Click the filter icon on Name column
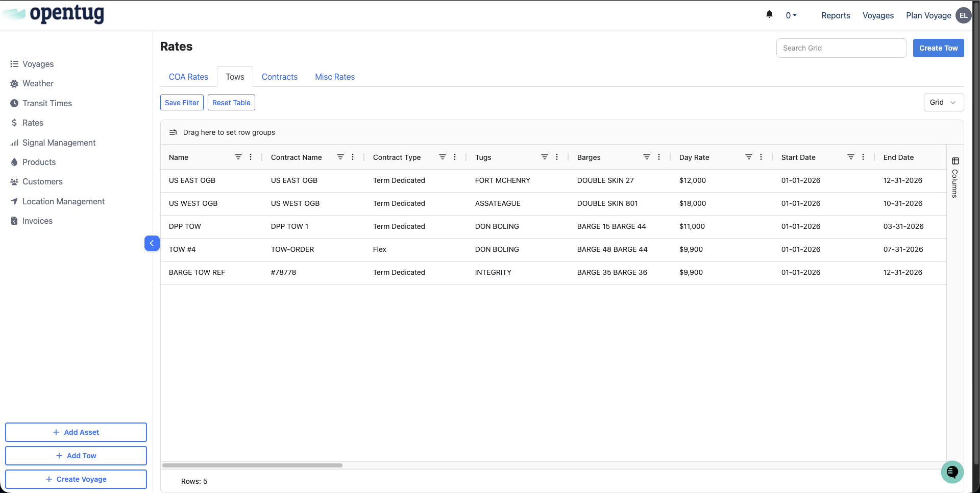 [238, 157]
